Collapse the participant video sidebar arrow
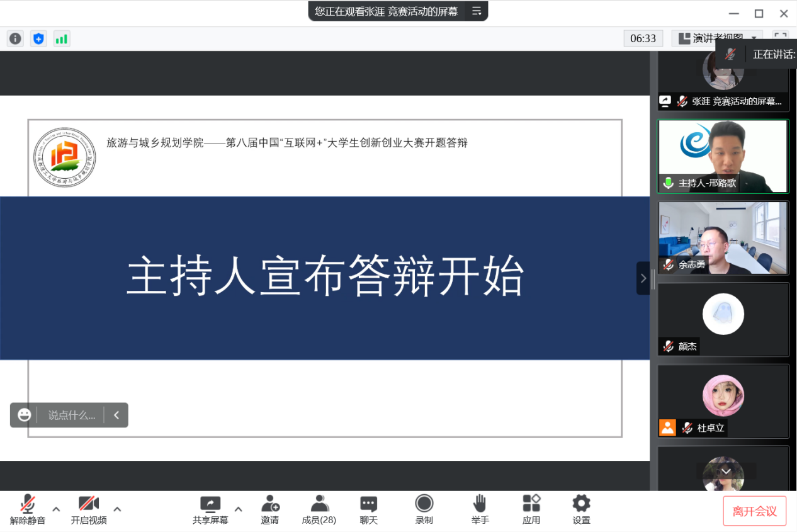The image size is (797, 532). 643,278
